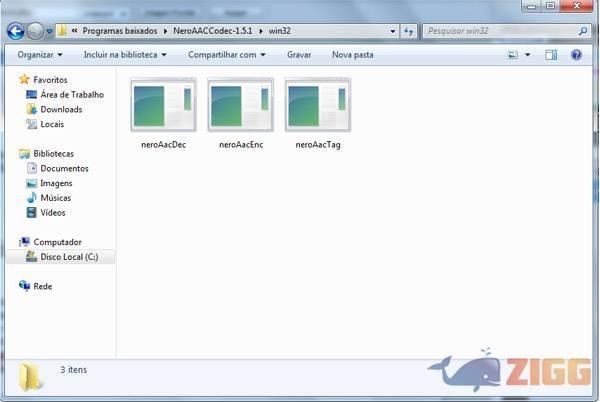Select Disco Local (C:) drive

coord(68,257)
